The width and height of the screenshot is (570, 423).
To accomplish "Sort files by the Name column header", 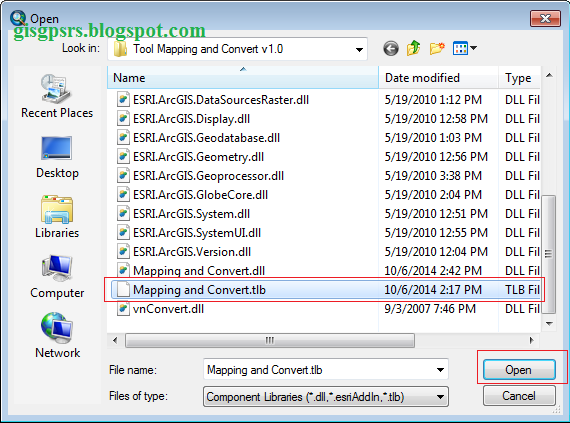I will [243, 77].
